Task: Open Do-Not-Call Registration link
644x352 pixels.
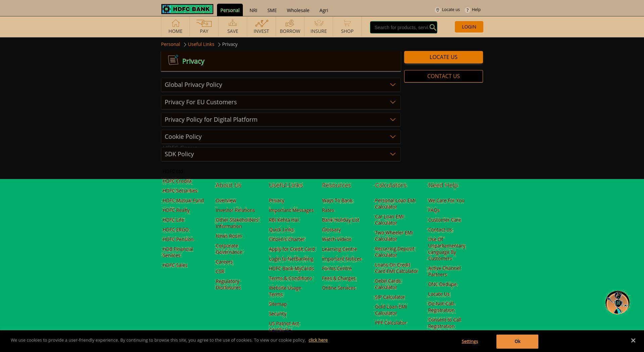Action: coord(441,307)
